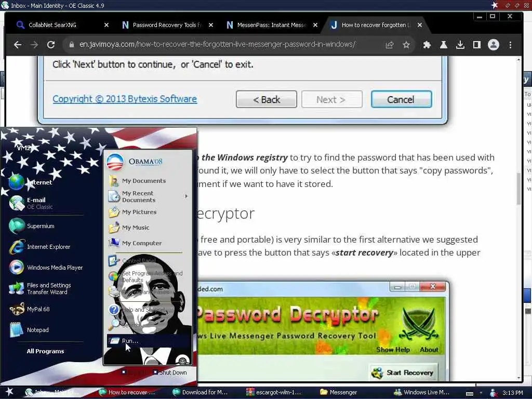Screen dimensions: 532x399
Task: Click the Back button in wizard image
Action: pos(267,99)
